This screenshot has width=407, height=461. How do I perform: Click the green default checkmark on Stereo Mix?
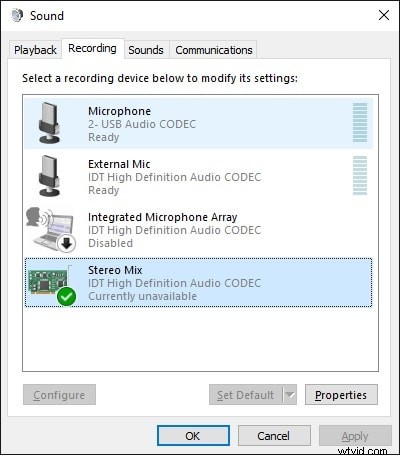[x=66, y=296]
